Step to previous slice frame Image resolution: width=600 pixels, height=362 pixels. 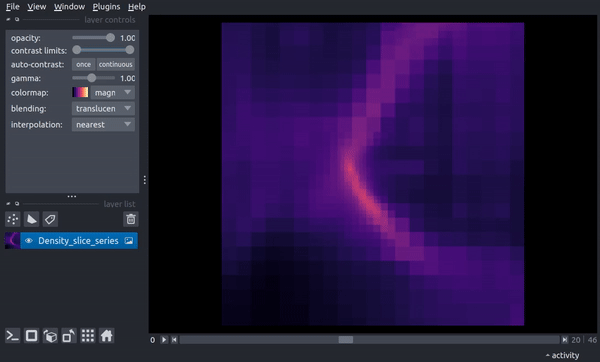[x=174, y=339]
